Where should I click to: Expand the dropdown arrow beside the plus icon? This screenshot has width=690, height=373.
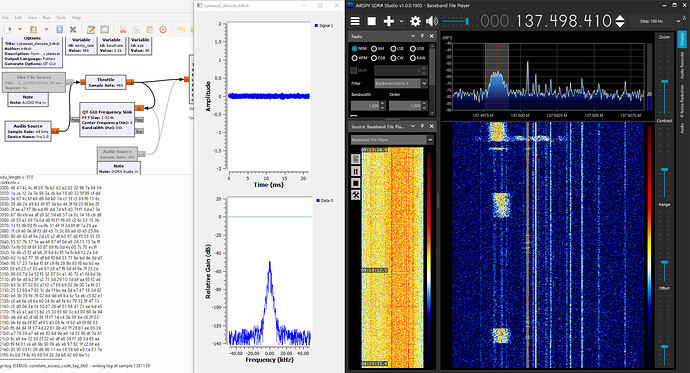401,21
